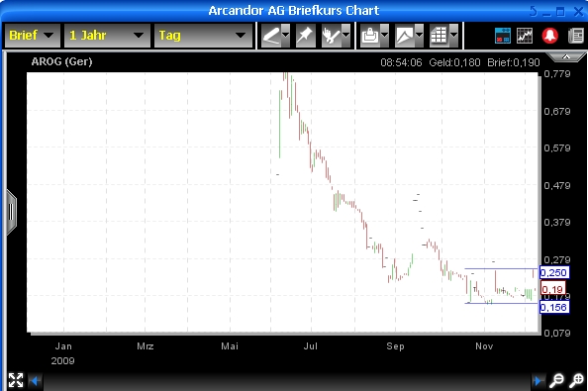Click the 0,250 upper line price label

(x=554, y=272)
